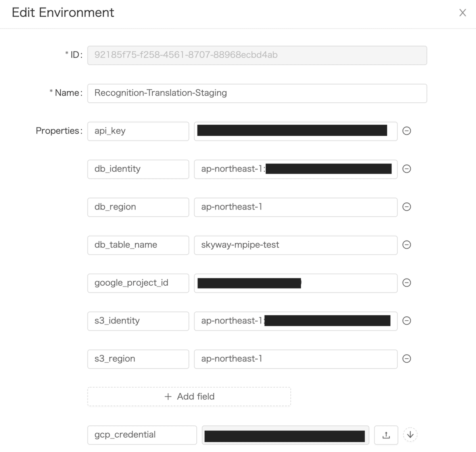Focus the db_region value field

[296, 207]
